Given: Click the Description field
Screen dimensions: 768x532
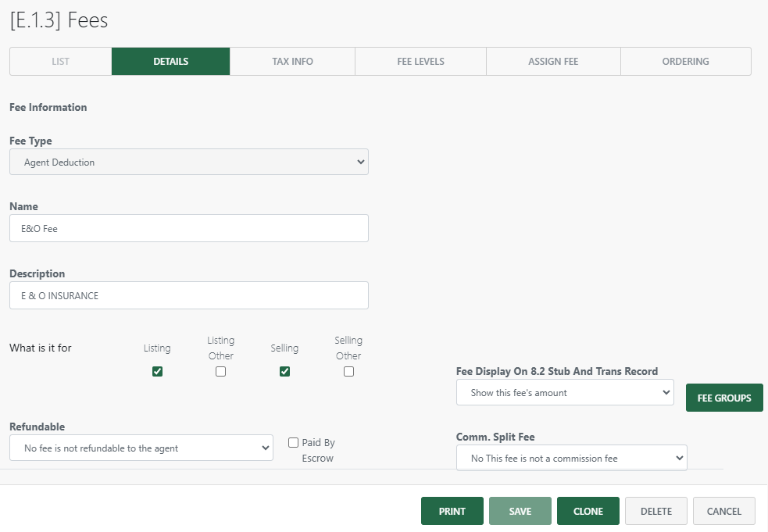Looking at the screenshot, I should (188, 295).
